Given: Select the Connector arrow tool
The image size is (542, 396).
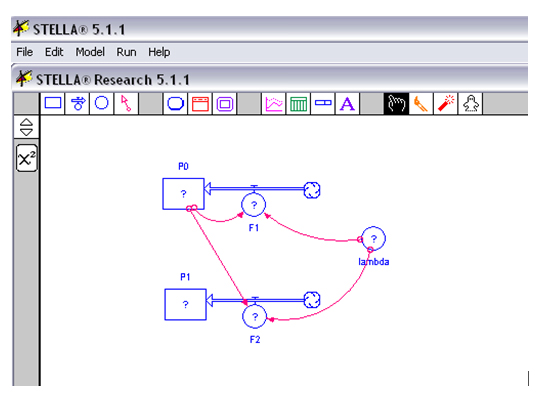Looking at the screenshot, I should [x=126, y=103].
